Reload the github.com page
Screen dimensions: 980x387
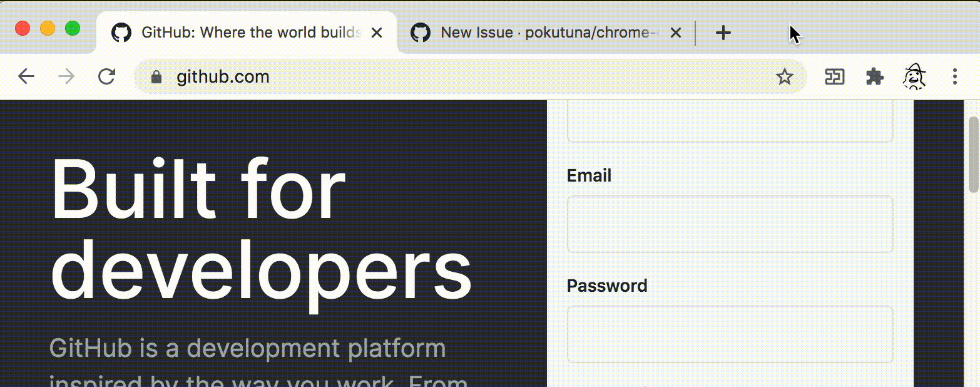pyautogui.click(x=107, y=77)
